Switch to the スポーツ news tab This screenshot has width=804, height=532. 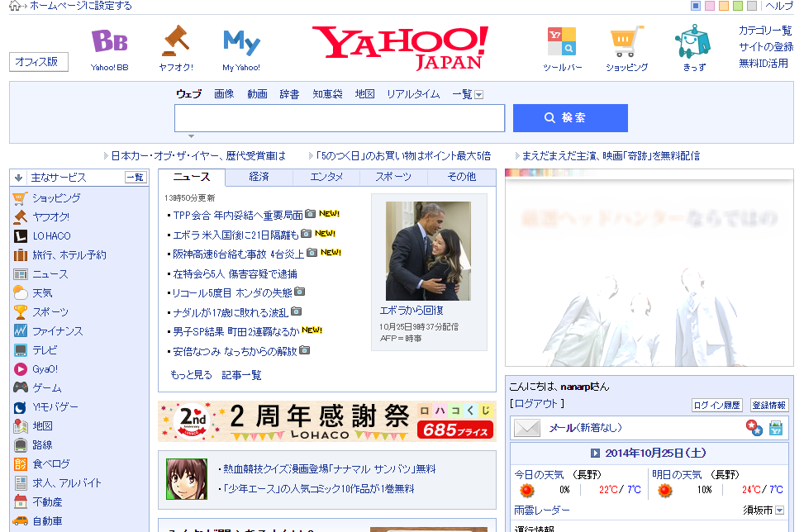[393, 177]
